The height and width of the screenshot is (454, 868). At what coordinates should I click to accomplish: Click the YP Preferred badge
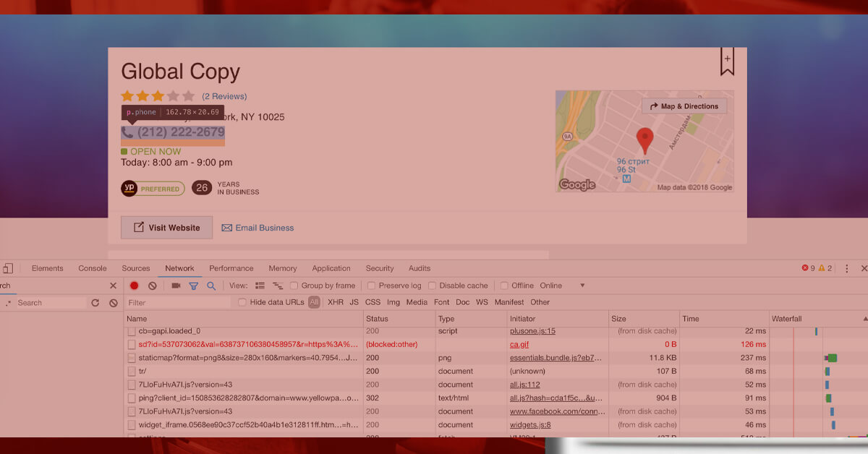coord(153,189)
